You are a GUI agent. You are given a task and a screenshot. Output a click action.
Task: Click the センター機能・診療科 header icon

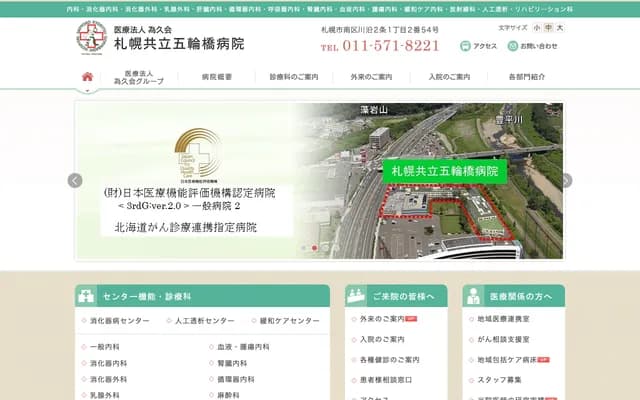click(88, 297)
